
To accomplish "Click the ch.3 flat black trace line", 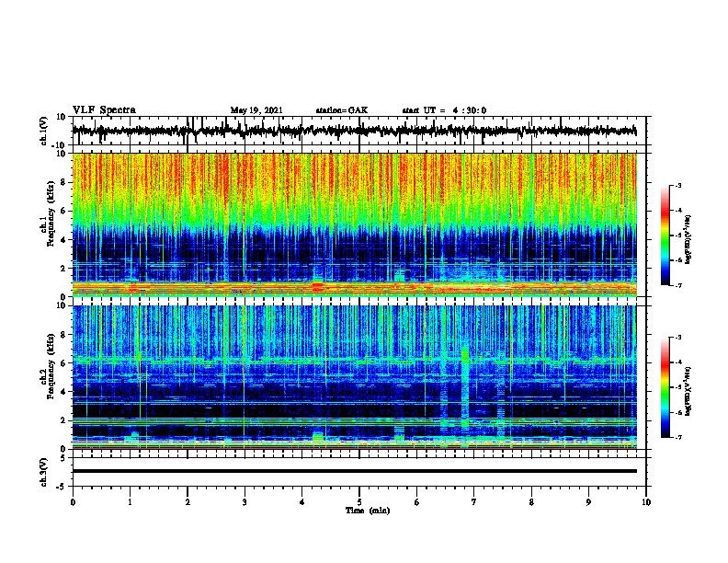I will [354, 471].
